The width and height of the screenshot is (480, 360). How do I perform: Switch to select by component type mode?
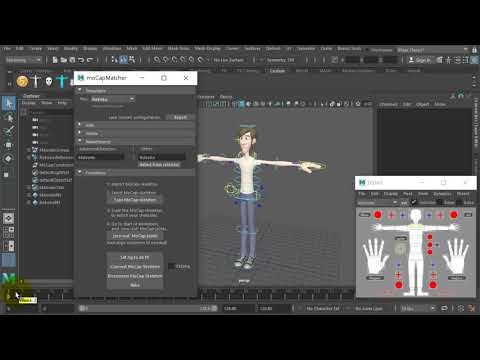click(x=132, y=60)
